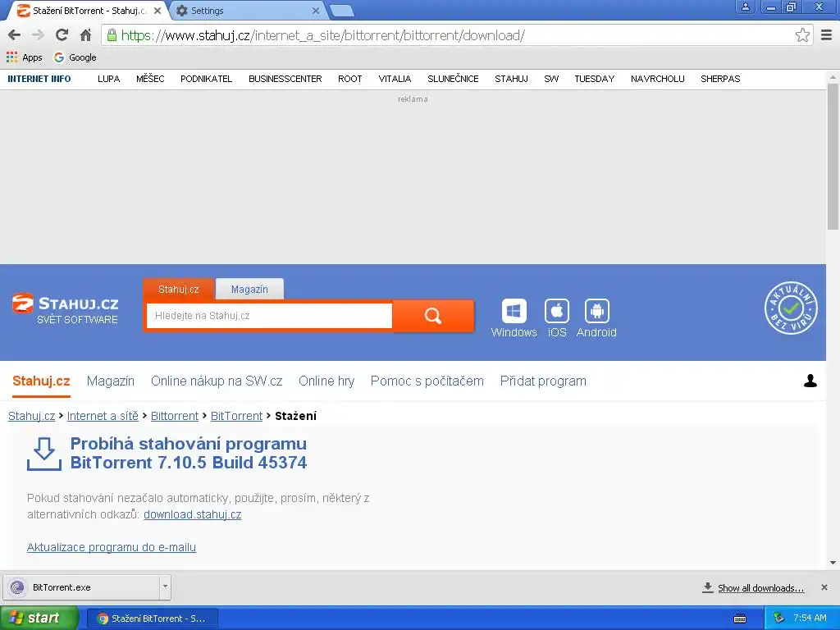Open PODNIKATEL in the top network bar
Image resolution: width=840 pixels, height=630 pixels.
point(206,79)
